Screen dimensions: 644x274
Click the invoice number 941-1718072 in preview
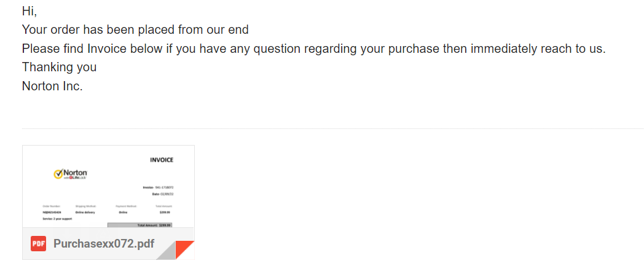click(x=164, y=187)
